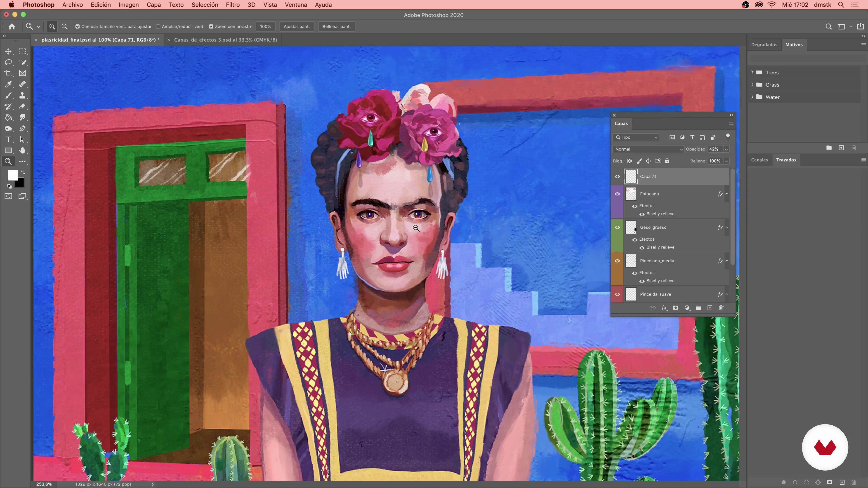Hide the Geso_grueso layer
Image resolution: width=868 pixels, height=488 pixels.
(x=617, y=227)
